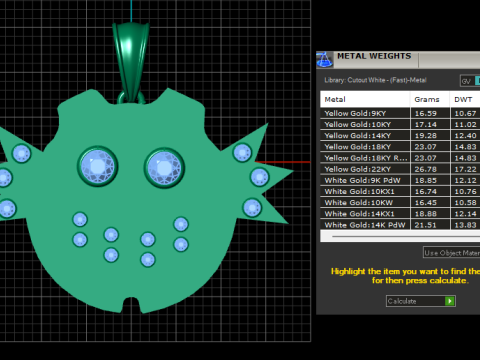Click the Use Object Material button
Screen dimensions: 480x360
click(451, 253)
